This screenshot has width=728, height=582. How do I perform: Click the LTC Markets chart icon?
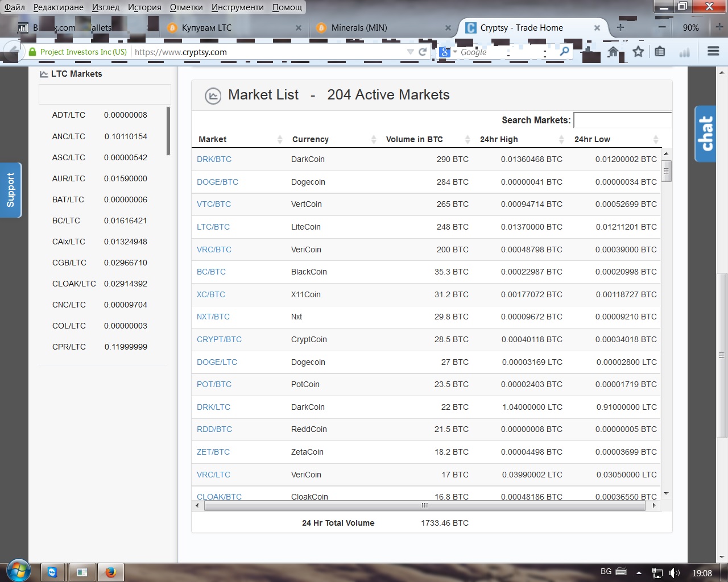click(44, 74)
